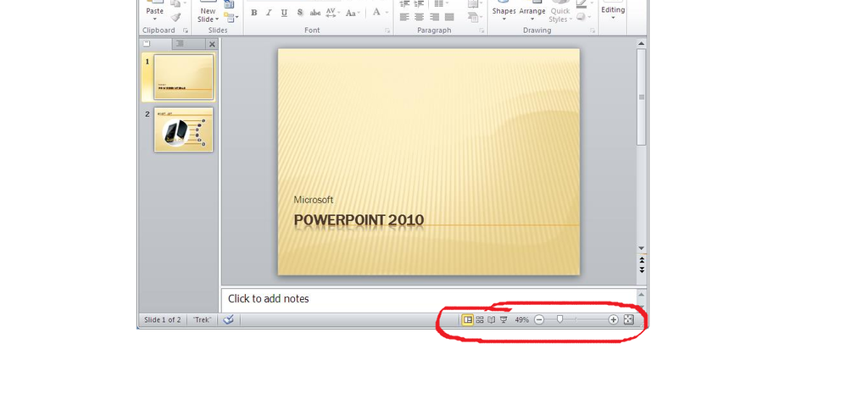Open Paragraph group dialog launcher

pos(481,30)
